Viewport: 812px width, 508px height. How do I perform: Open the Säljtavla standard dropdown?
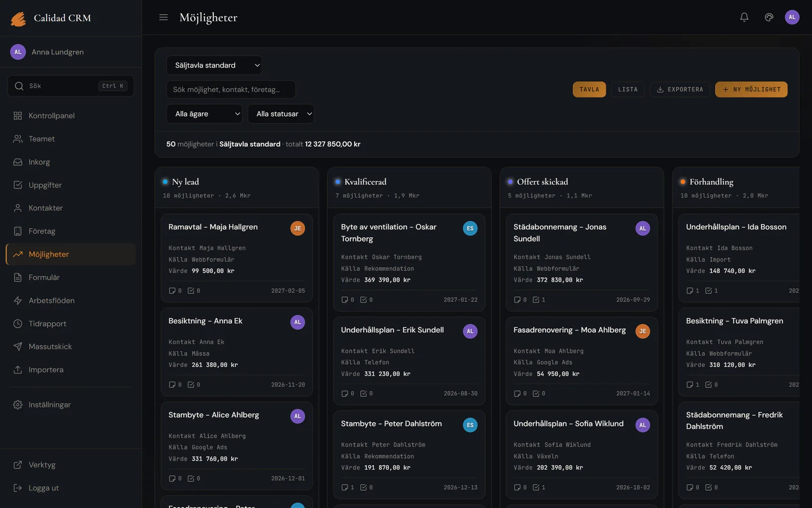[214, 65]
